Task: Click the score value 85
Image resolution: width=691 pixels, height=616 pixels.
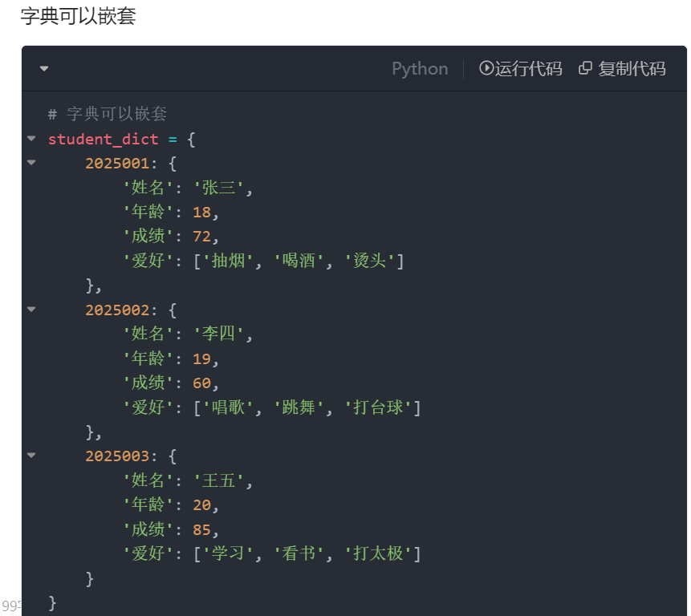Action: (x=201, y=529)
